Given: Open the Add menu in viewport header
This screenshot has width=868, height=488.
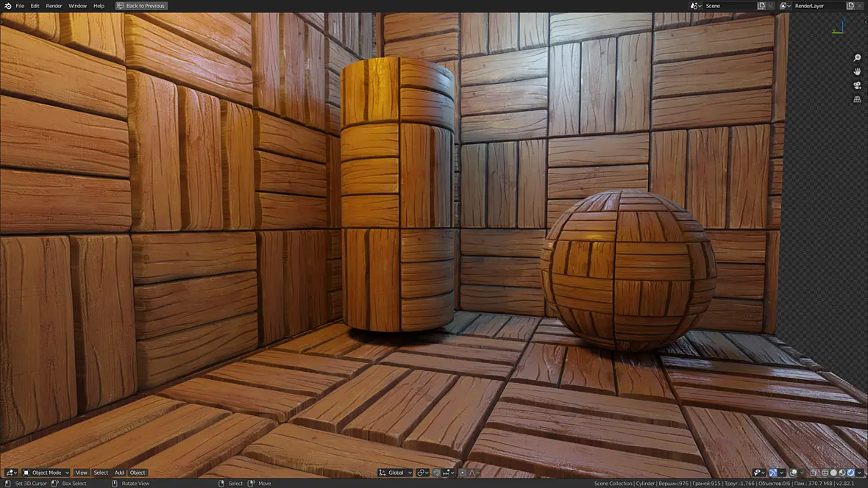Looking at the screenshot, I should 119,473.
